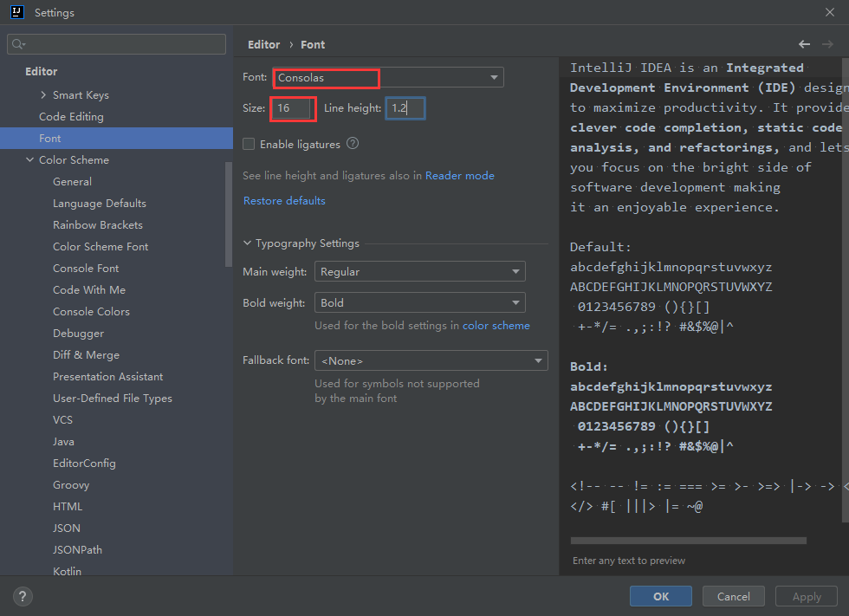Expand the Smart Keys tree node
Screen dimensions: 849x616
(x=43, y=94)
